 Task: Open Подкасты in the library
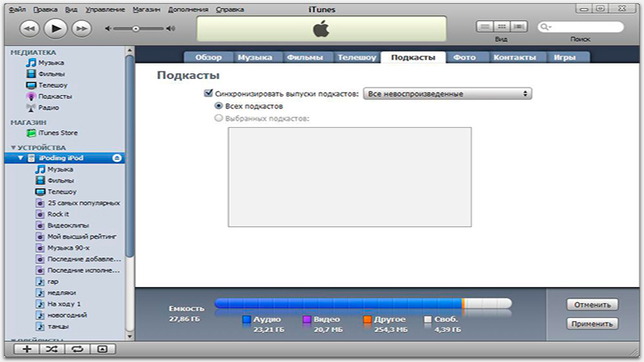[x=48, y=97]
